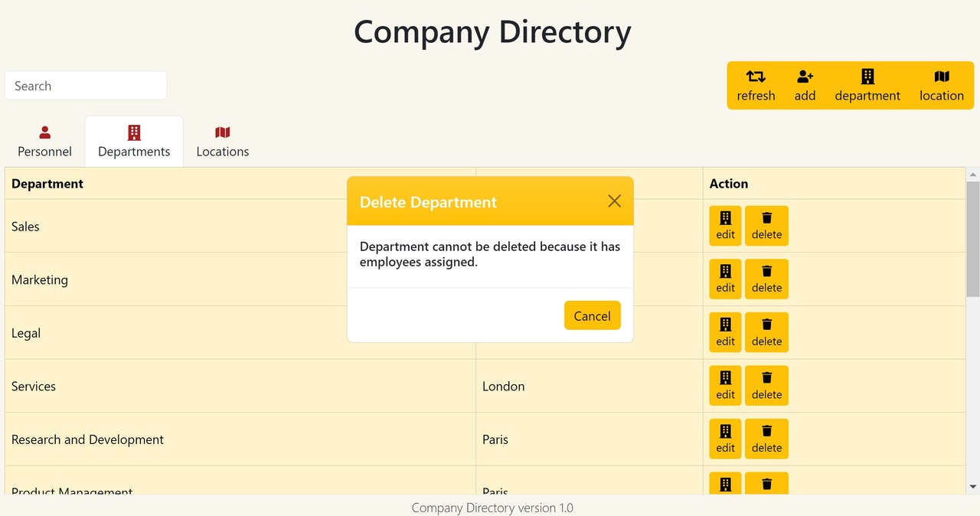The image size is (980, 516).
Task: Switch to the Personnel tab
Action: point(45,142)
